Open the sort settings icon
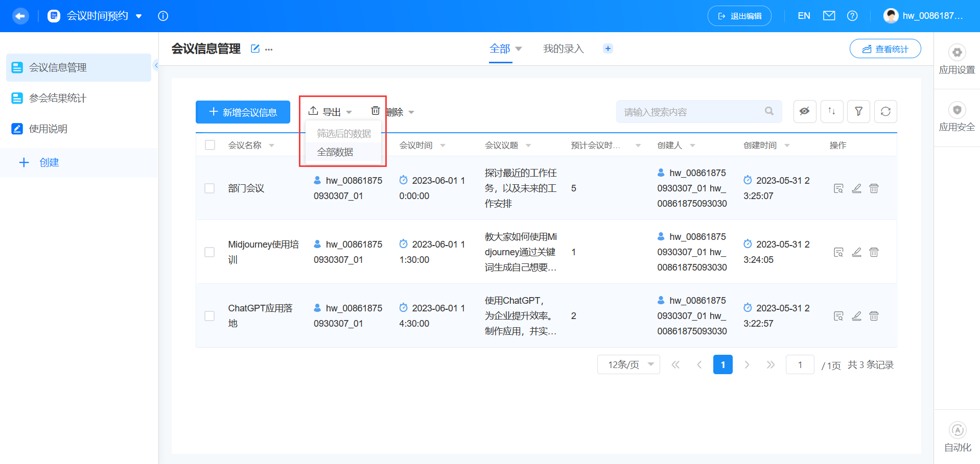The width and height of the screenshot is (980, 464). point(831,111)
